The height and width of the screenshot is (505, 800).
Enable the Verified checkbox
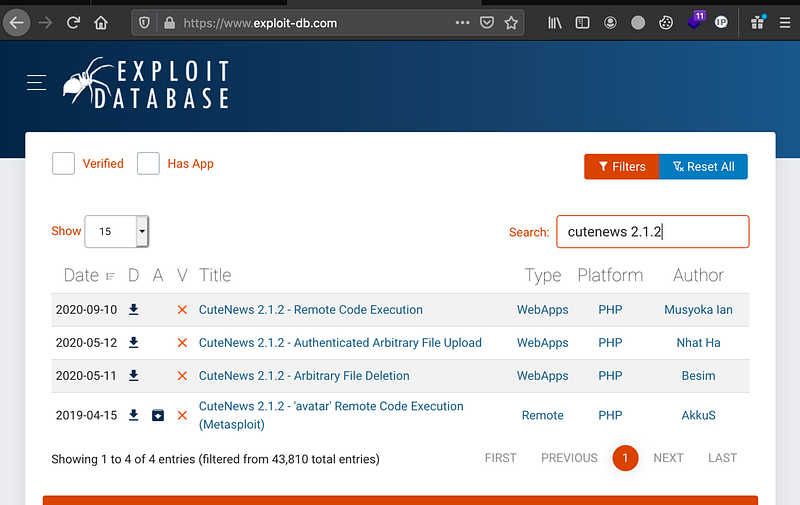[63, 164]
